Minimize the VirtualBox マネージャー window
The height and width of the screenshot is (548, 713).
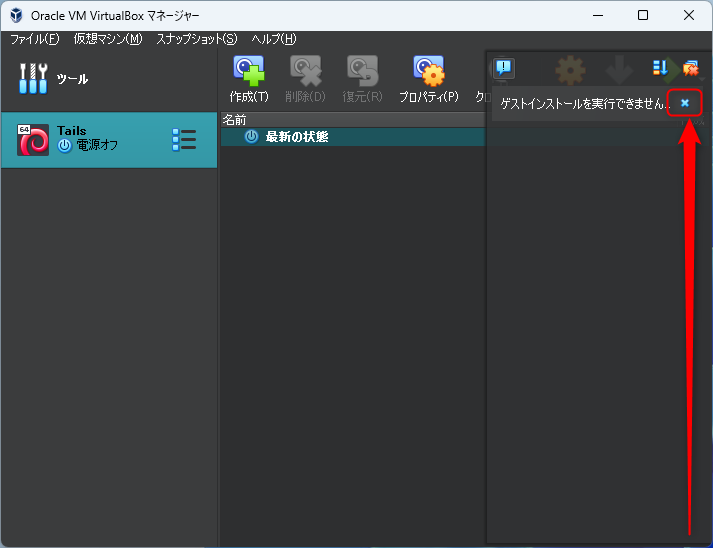pos(598,15)
